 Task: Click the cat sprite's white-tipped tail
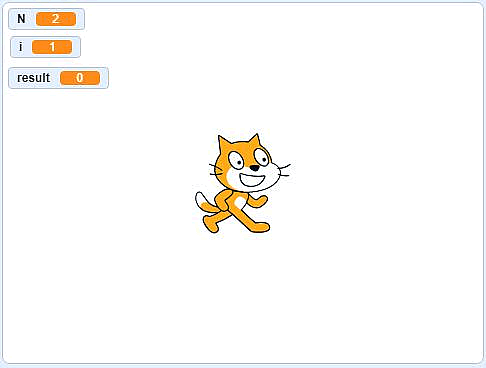point(205,203)
